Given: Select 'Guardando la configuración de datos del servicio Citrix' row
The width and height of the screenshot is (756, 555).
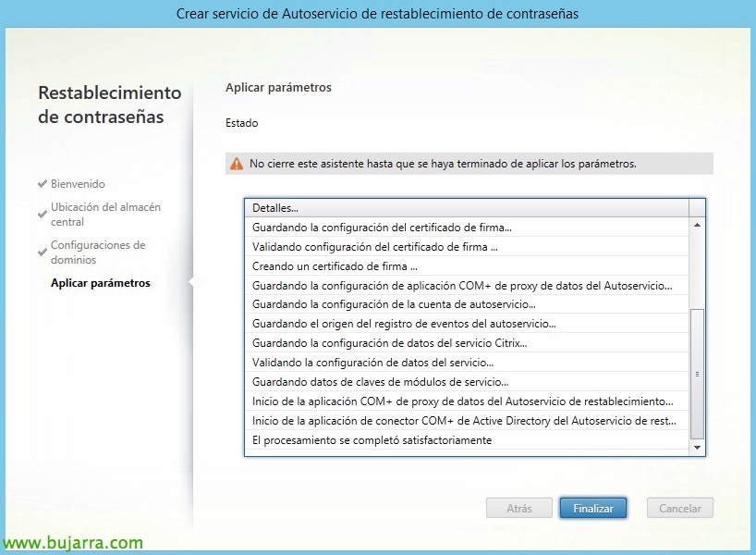Looking at the screenshot, I should 467,343.
